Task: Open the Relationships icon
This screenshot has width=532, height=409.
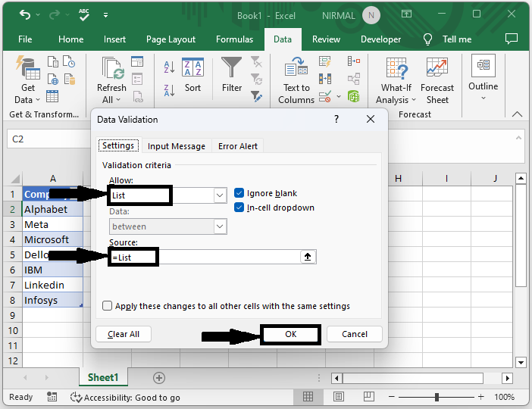Action: tap(354, 80)
